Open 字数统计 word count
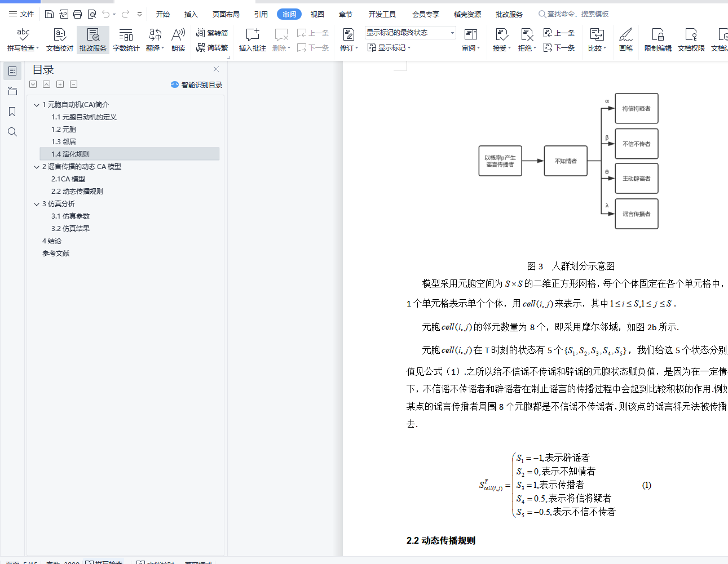This screenshot has width=728, height=564. pos(126,40)
